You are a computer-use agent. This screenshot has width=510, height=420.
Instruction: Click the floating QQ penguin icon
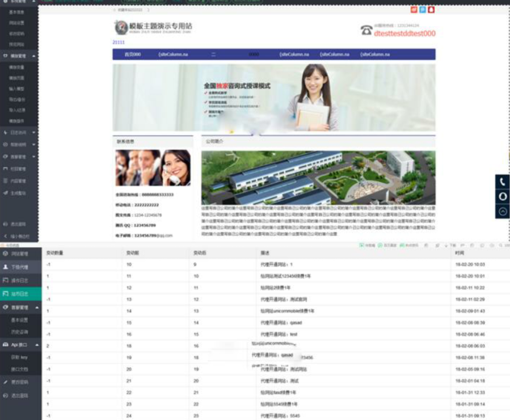pyautogui.click(x=503, y=196)
